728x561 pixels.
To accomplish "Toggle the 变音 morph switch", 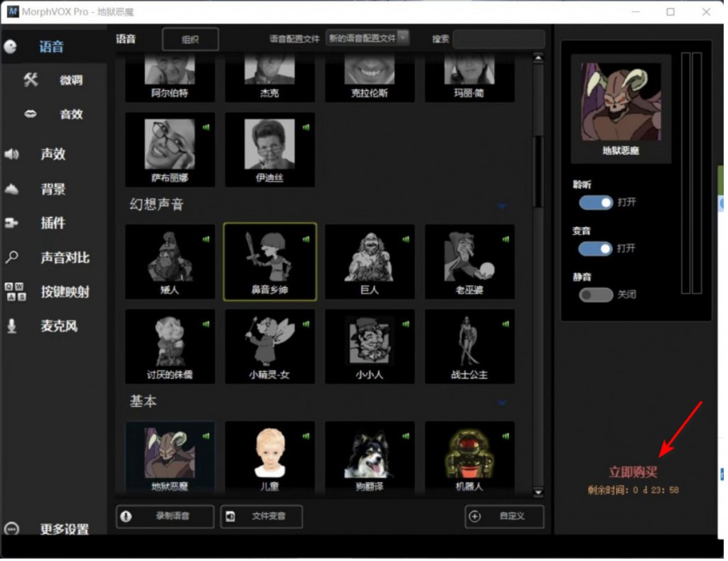I will pyautogui.click(x=595, y=248).
